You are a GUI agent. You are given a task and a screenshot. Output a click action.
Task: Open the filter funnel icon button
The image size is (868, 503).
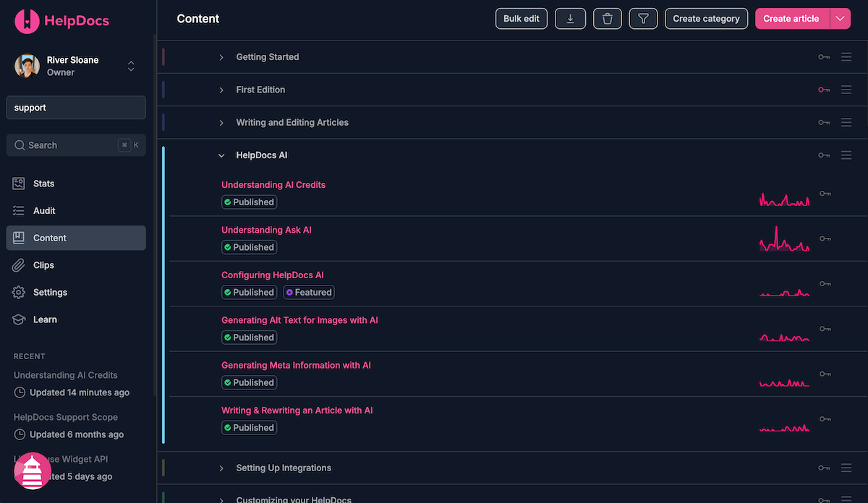pyautogui.click(x=643, y=19)
